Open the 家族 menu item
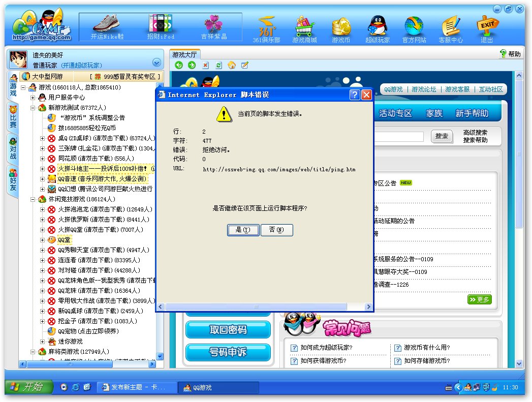Viewport: 532px width, 402px height. pos(434,113)
